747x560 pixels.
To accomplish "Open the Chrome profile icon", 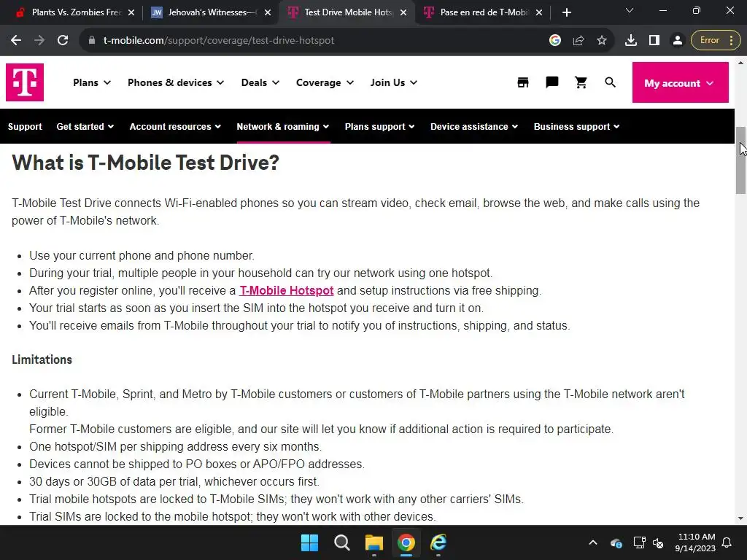I will [x=677, y=41].
